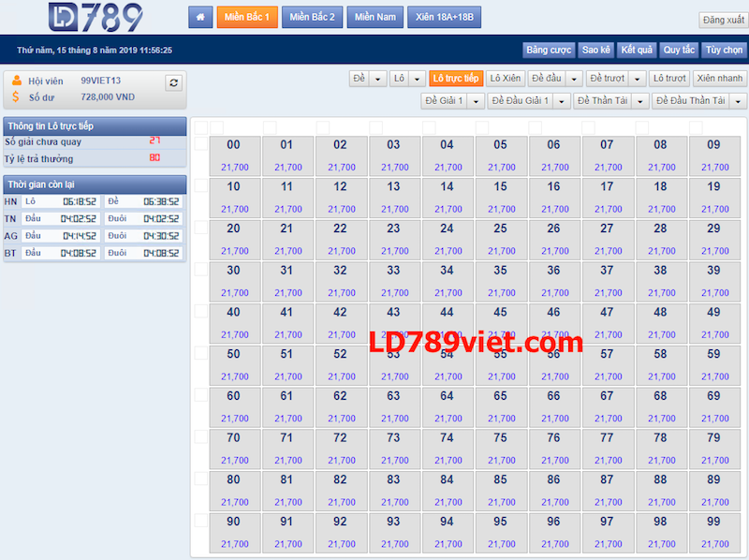Expand the Đề Đầu Thần Tài dropdown arrow
Image resolution: width=749 pixels, height=560 pixels.
pos(738,101)
